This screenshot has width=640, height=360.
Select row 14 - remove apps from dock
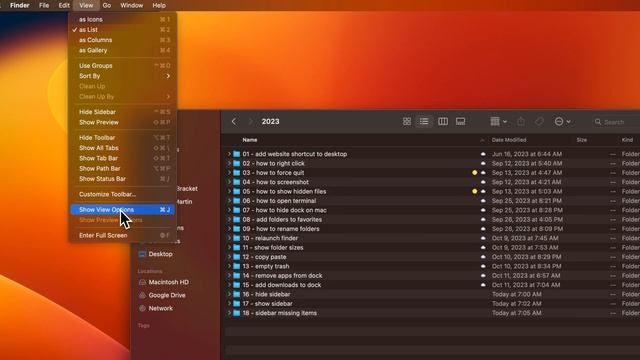pyautogui.click(x=433, y=276)
